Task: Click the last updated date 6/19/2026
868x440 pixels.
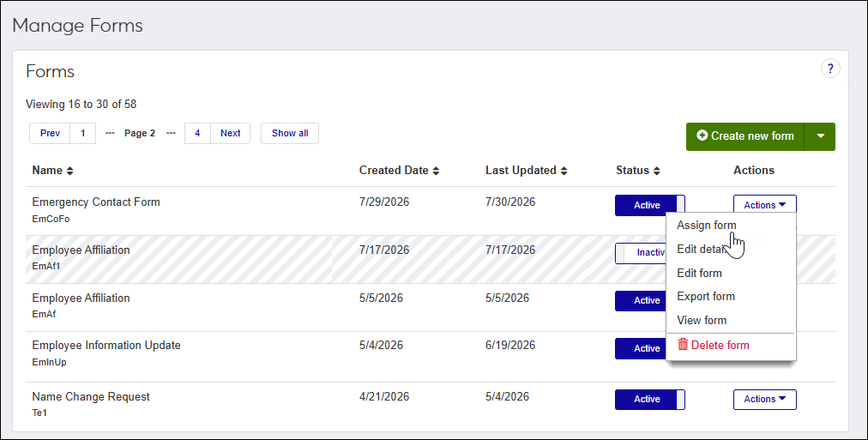Action: [510, 346]
